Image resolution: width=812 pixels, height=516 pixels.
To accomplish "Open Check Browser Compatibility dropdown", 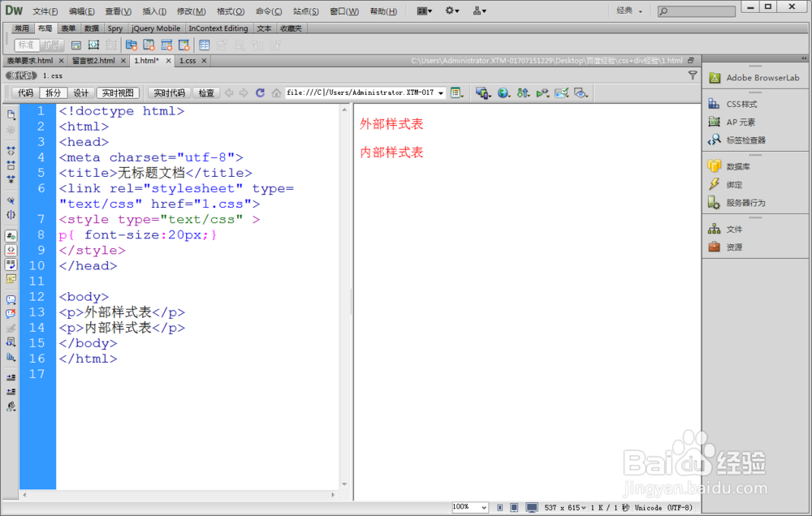I will point(561,92).
